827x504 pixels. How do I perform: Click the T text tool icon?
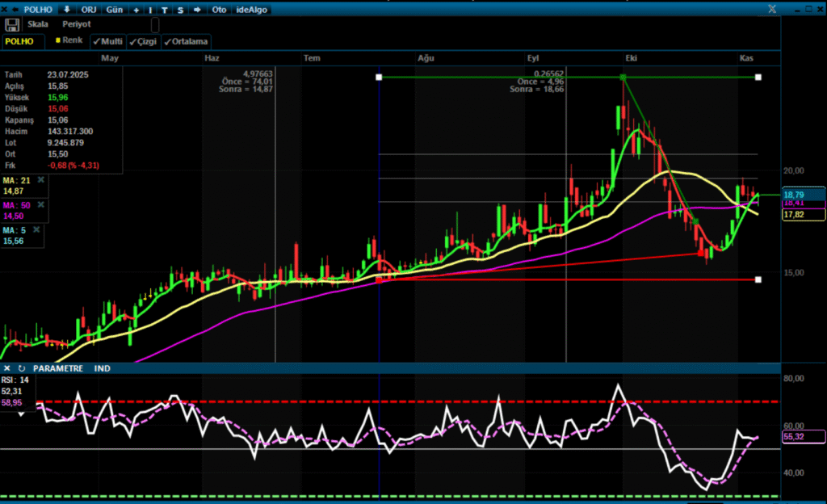[x=165, y=10]
